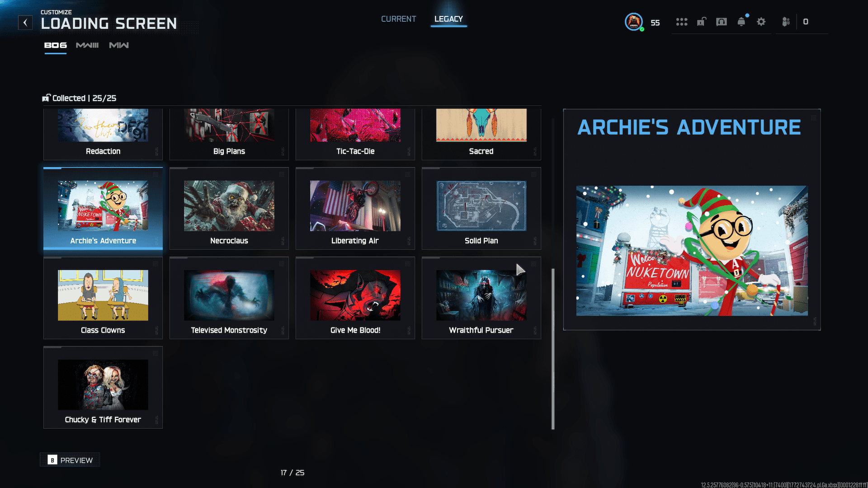Image resolution: width=868 pixels, height=488 pixels.
Task: Open the settings gear
Action: (761, 22)
